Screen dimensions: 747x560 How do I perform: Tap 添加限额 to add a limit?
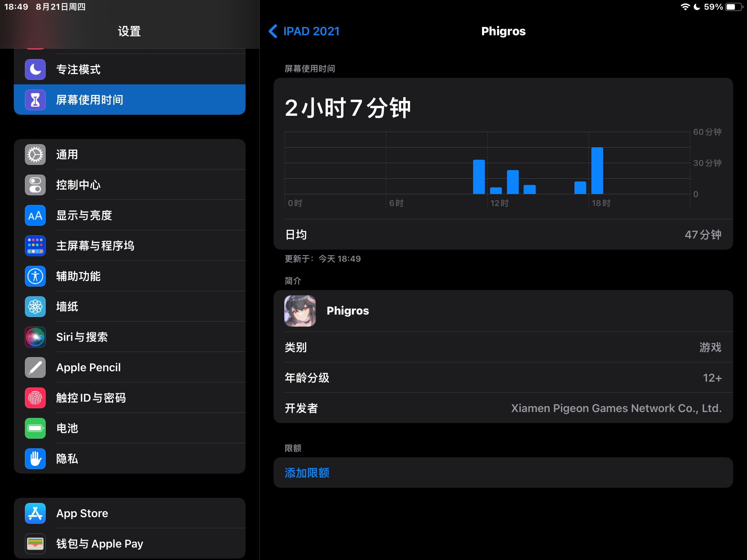pos(503,473)
